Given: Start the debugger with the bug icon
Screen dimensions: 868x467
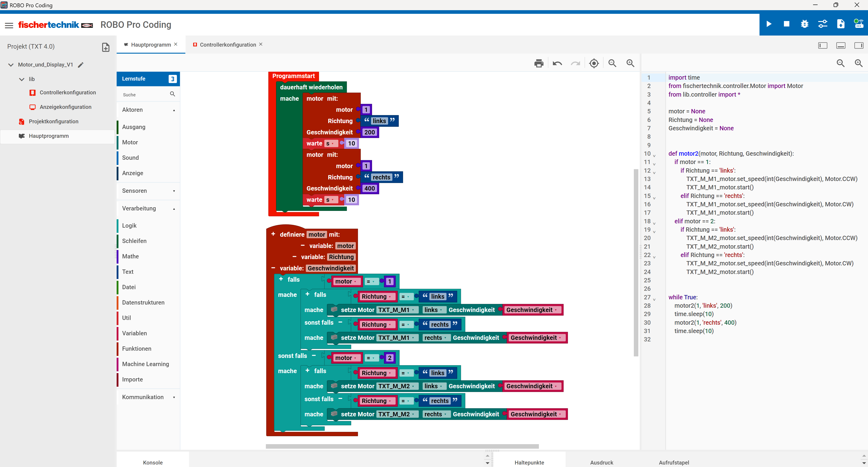Looking at the screenshot, I should (x=804, y=24).
